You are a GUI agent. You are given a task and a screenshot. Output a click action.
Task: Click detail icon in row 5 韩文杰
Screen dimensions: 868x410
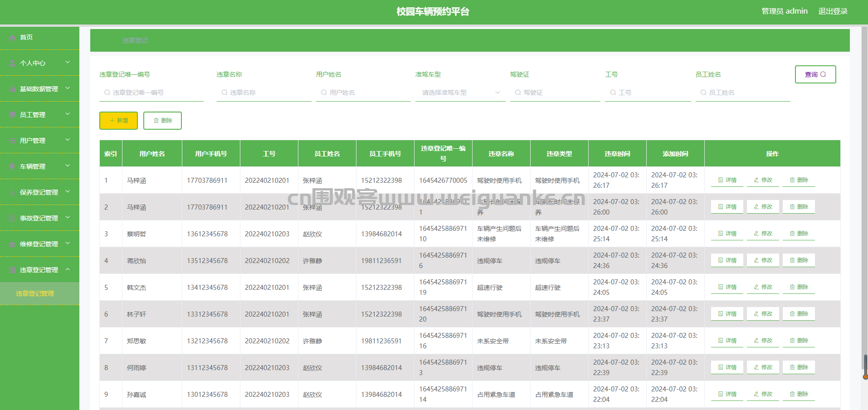721,287
